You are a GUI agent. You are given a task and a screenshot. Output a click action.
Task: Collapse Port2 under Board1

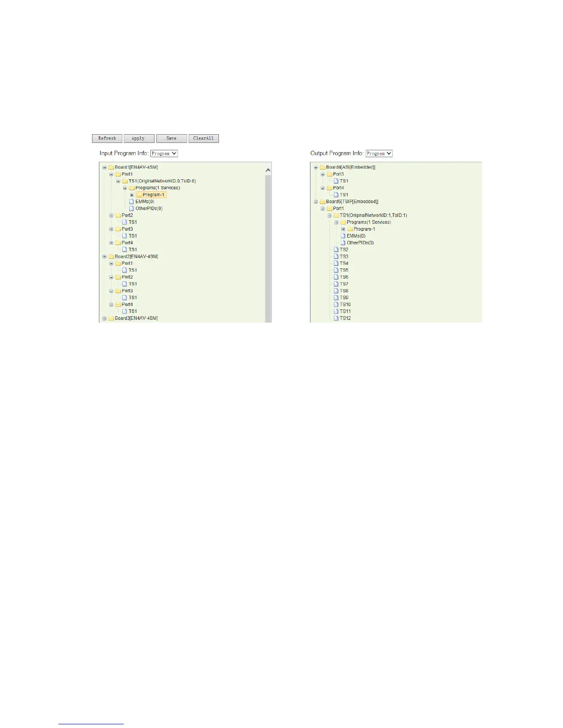coord(111,216)
